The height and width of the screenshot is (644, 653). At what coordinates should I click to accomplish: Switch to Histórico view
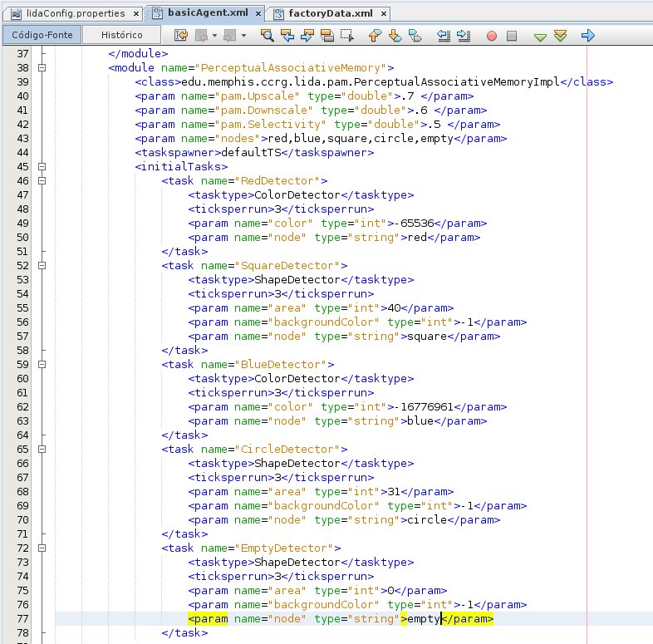[121, 35]
